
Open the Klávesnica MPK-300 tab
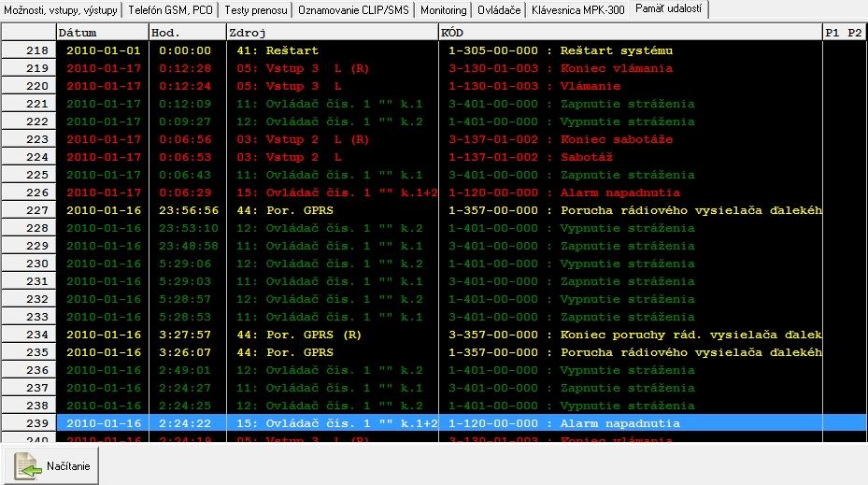point(578,10)
